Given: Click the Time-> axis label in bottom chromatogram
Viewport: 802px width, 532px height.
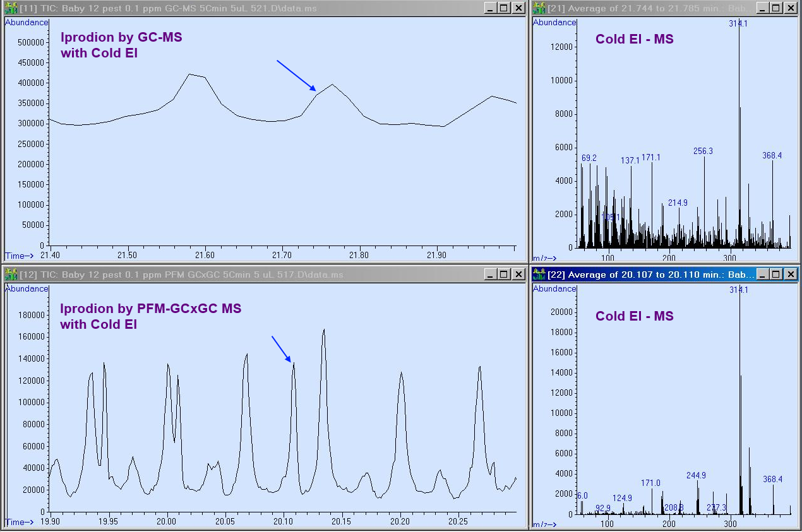Looking at the screenshot, I should point(18,521).
